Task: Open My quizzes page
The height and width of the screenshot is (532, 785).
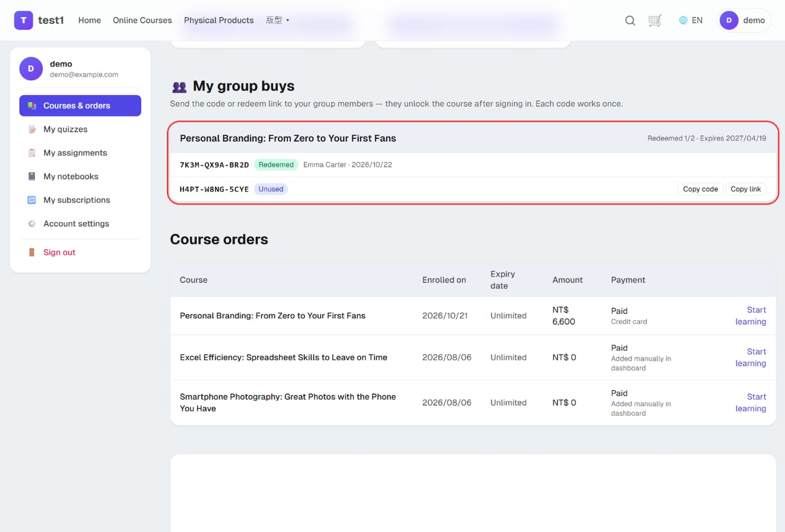Action: (x=80, y=129)
